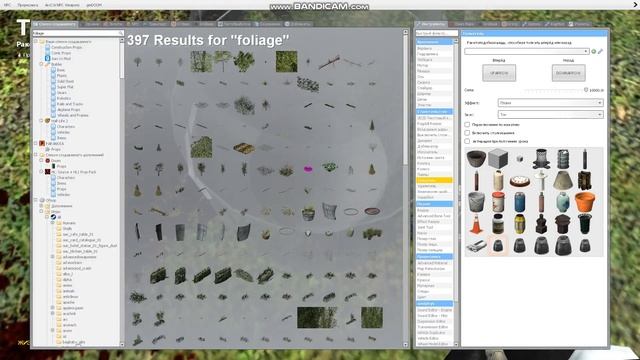Select Advanced Bone Tool in tools list
Image resolution: width=640 pixels, height=360 pixels.
pos(434,216)
